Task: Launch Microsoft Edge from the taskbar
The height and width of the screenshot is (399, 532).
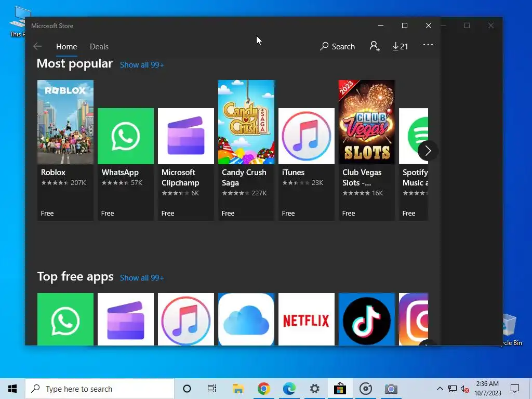Action: coord(289,389)
